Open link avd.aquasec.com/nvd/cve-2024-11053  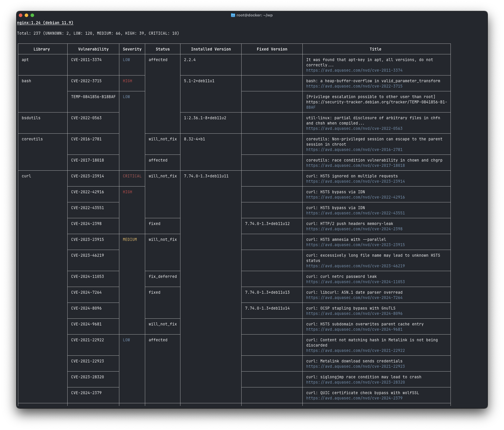(x=356, y=282)
